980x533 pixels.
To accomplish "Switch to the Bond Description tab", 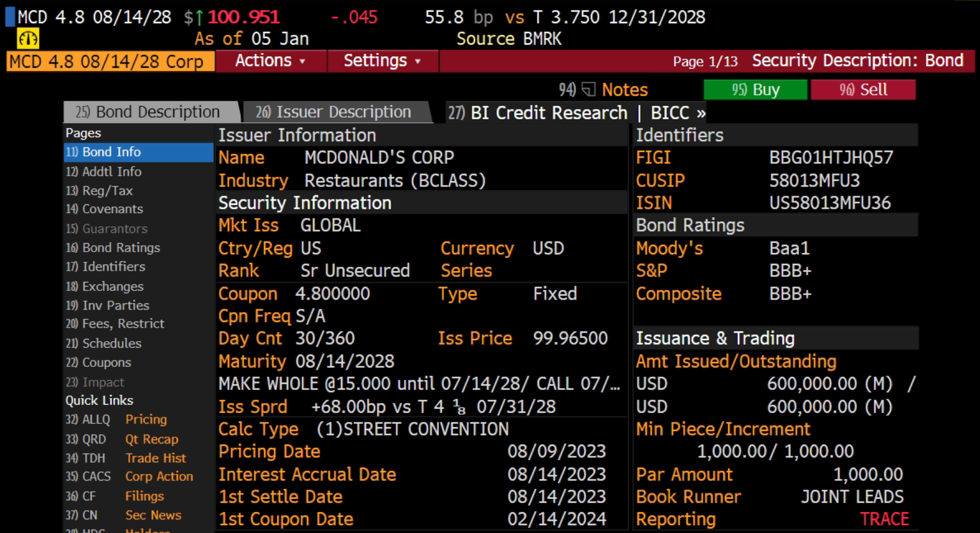I will (151, 112).
